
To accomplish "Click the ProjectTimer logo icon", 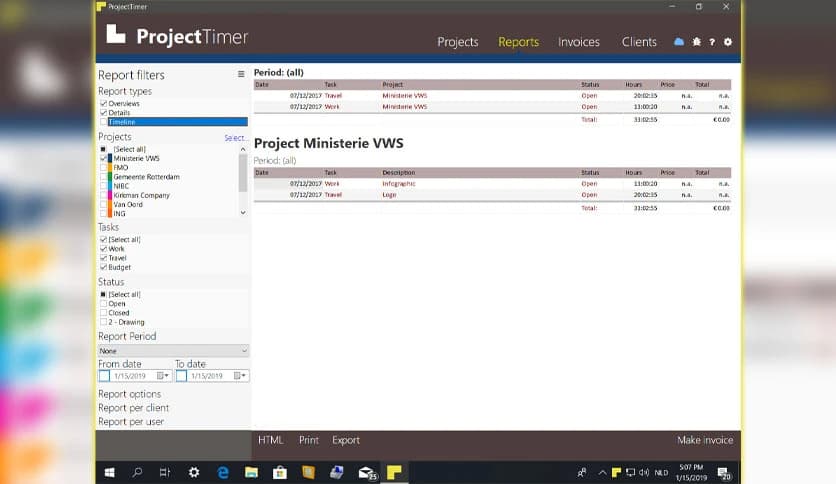I will click(116, 36).
